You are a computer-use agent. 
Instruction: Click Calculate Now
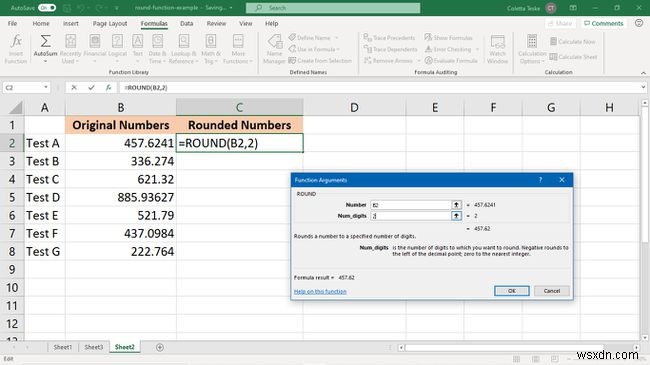[572, 41]
